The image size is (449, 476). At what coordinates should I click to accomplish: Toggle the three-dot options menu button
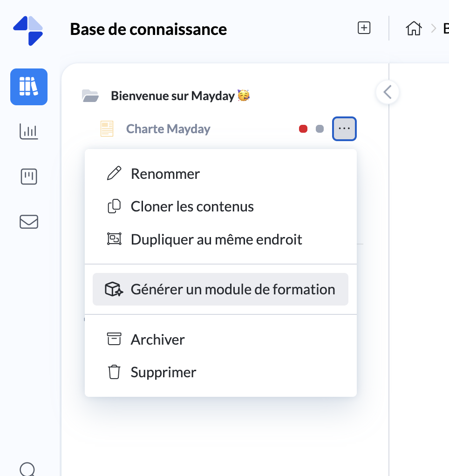point(344,129)
